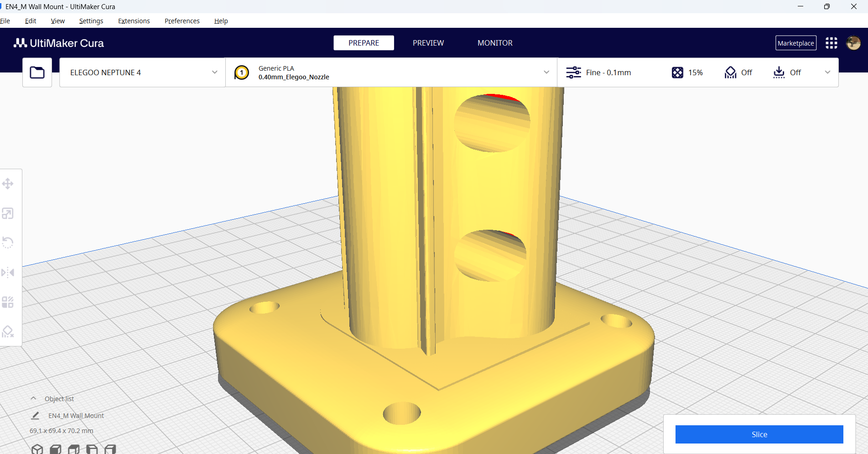
Task: Open the user account avatar
Action: coord(853,43)
